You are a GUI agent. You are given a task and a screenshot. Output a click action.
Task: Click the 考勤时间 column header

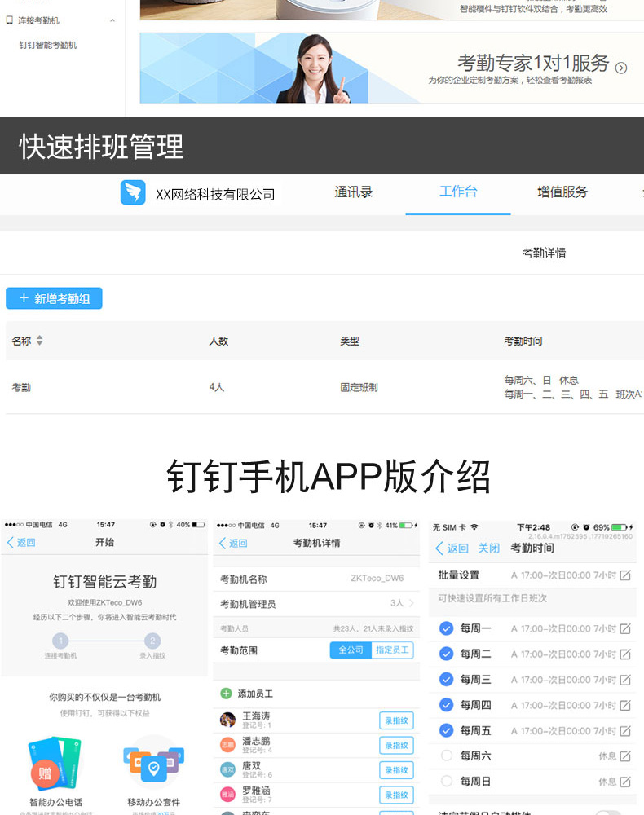523,341
